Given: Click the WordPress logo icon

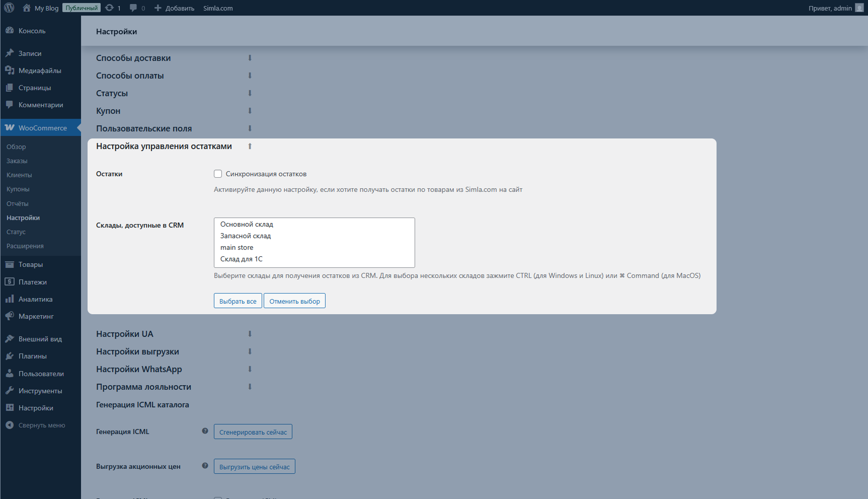Looking at the screenshot, I should coord(9,8).
